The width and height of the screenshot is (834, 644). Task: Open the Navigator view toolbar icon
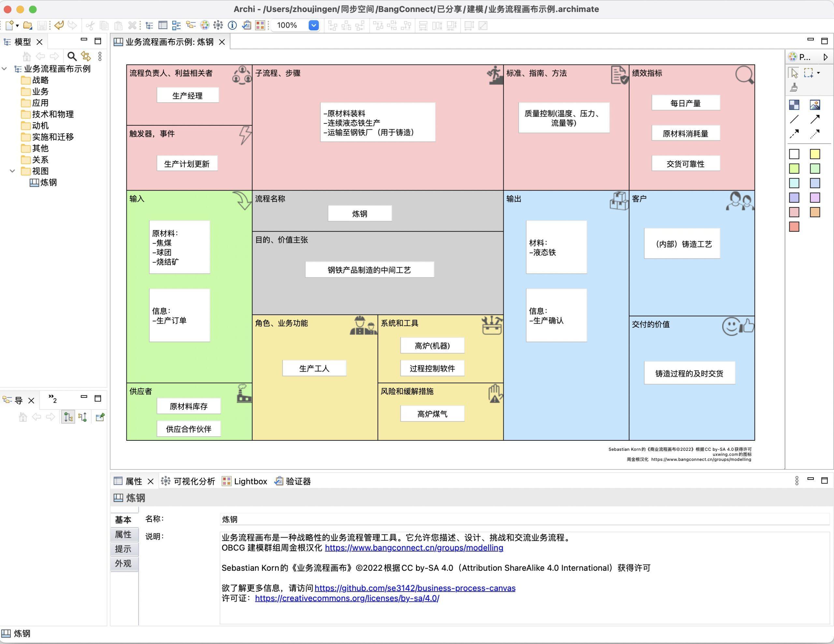[x=191, y=26]
